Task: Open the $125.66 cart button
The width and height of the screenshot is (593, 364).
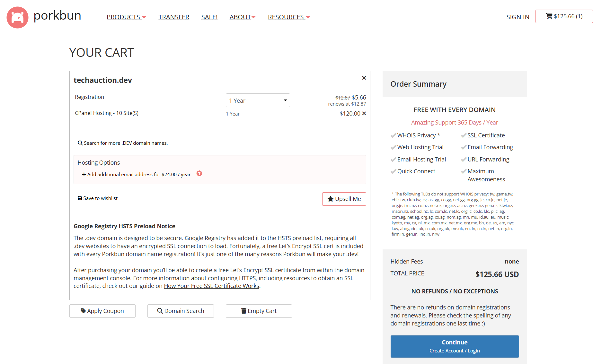Action: (x=564, y=16)
